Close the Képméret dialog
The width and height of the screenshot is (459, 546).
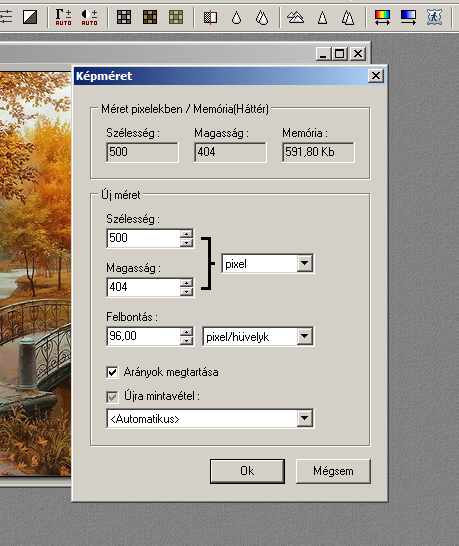pyautogui.click(x=376, y=76)
